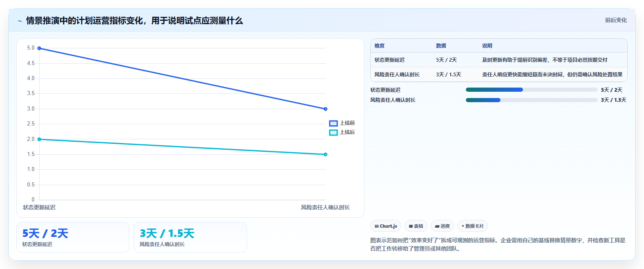The image size is (644, 269).
Task: Click the icon inside the Chart.js chip
Action: [376, 226]
